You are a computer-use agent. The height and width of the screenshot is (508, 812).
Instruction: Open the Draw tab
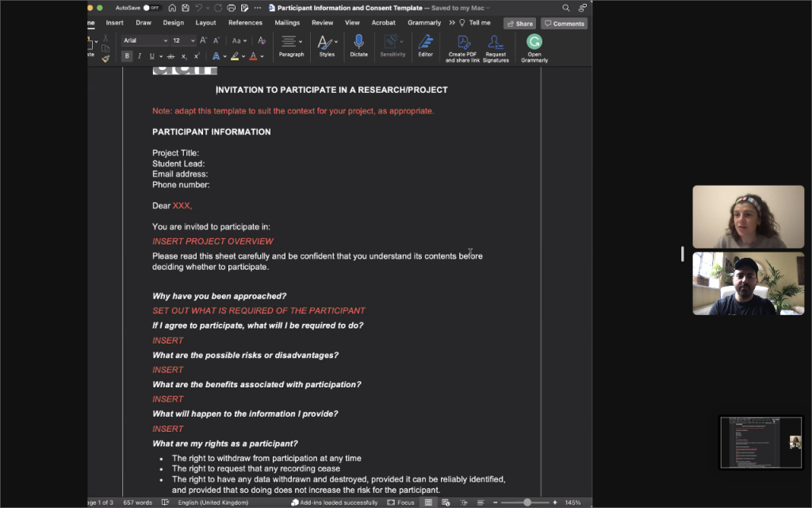click(144, 23)
